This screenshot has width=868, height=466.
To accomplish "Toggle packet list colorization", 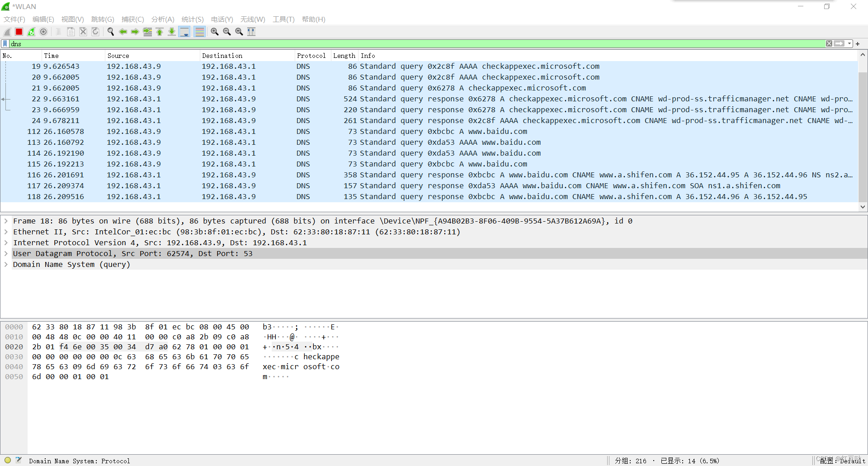I will (199, 32).
